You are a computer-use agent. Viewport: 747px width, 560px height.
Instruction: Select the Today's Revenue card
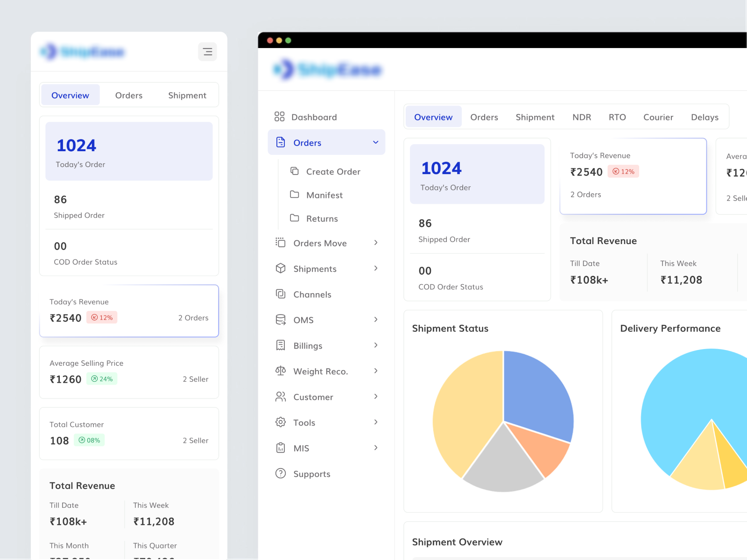click(633, 175)
